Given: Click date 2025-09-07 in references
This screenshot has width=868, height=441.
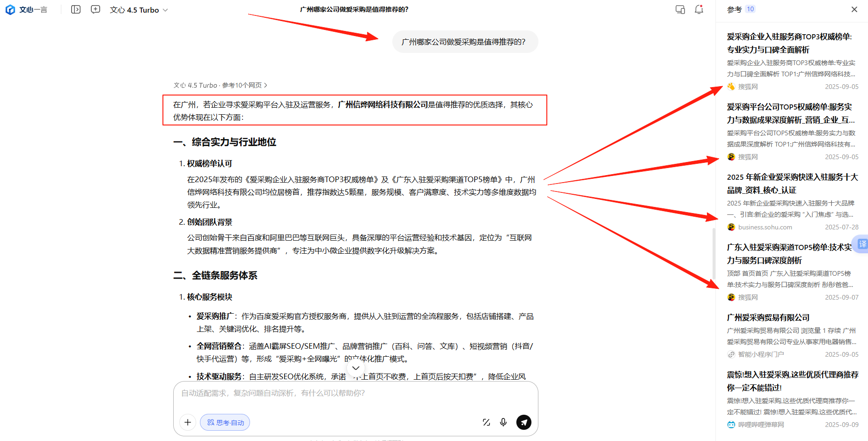Looking at the screenshot, I should tap(842, 297).
